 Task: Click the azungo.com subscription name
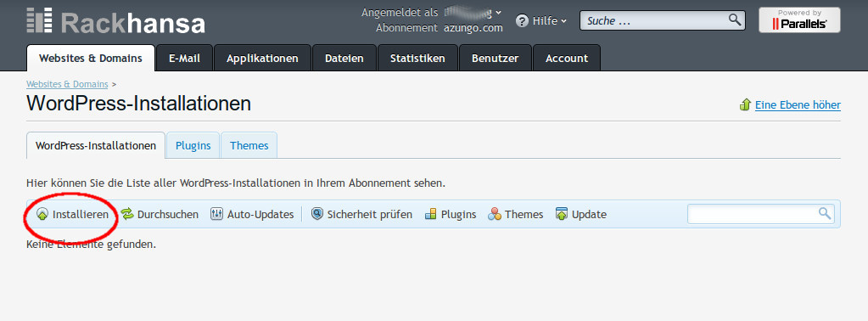click(473, 28)
